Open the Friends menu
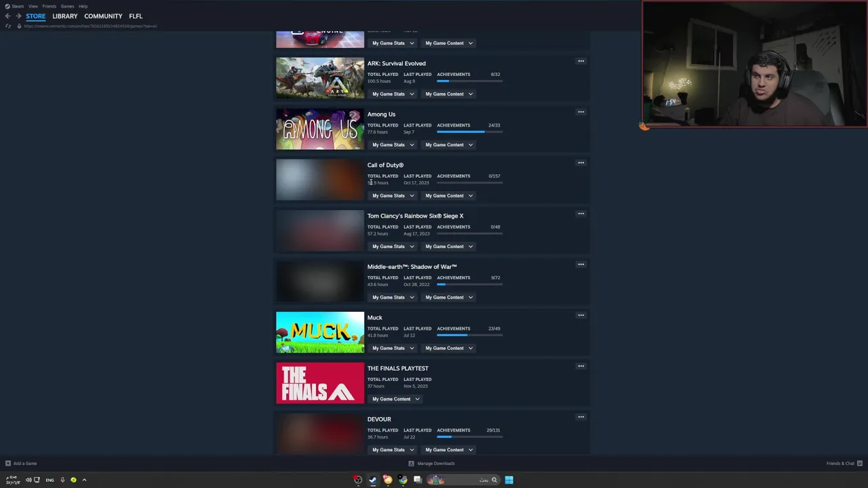 point(49,6)
